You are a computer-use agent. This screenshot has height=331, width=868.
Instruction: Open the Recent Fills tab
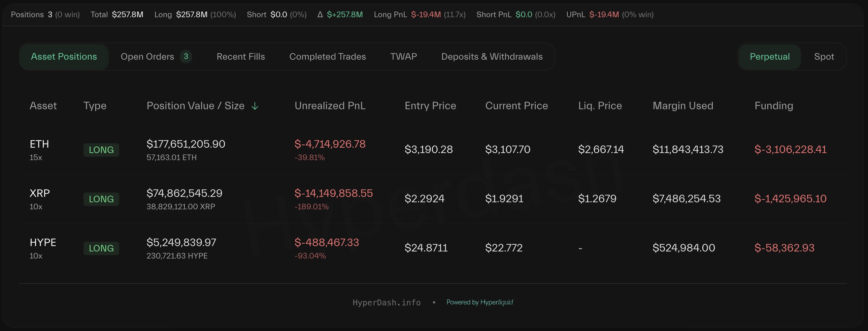(x=241, y=56)
